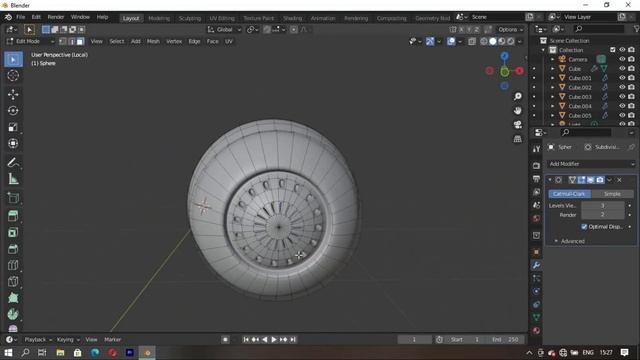
Task: Disable render for Cube.004
Action: [x=631, y=106]
